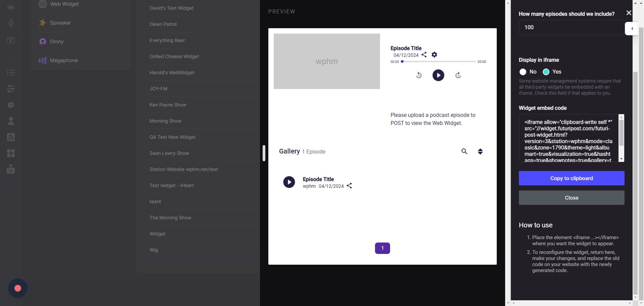Skip forward using the forward 10 icon
644x306 pixels.
click(x=458, y=75)
